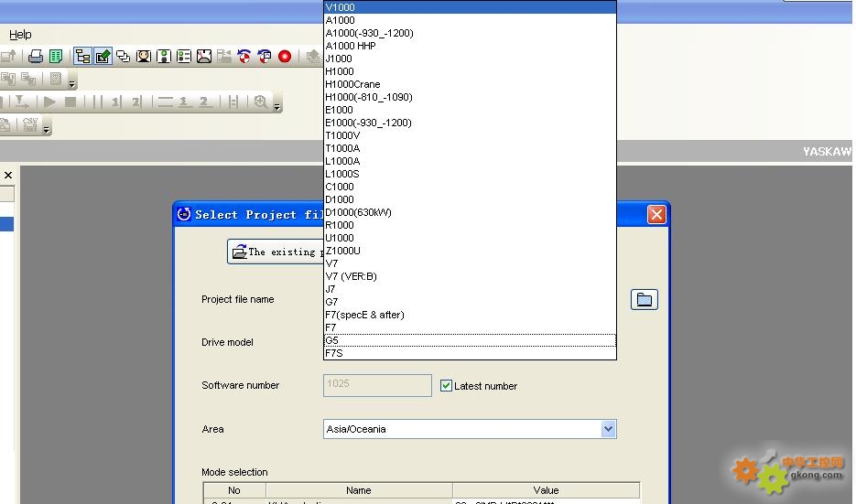The width and height of the screenshot is (856, 504).
Task: Select F7S at the list bottom
Action: pyautogui.click(x=470, y=353)
